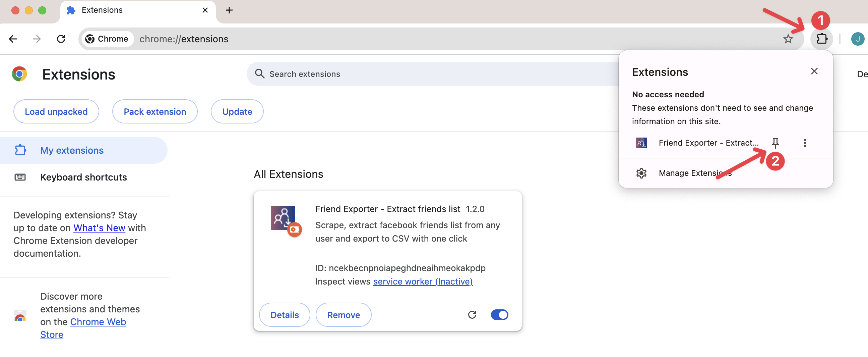Open the profile avatar J menu
This screenshot has height=357, width=868.
[x=858, y=39]
